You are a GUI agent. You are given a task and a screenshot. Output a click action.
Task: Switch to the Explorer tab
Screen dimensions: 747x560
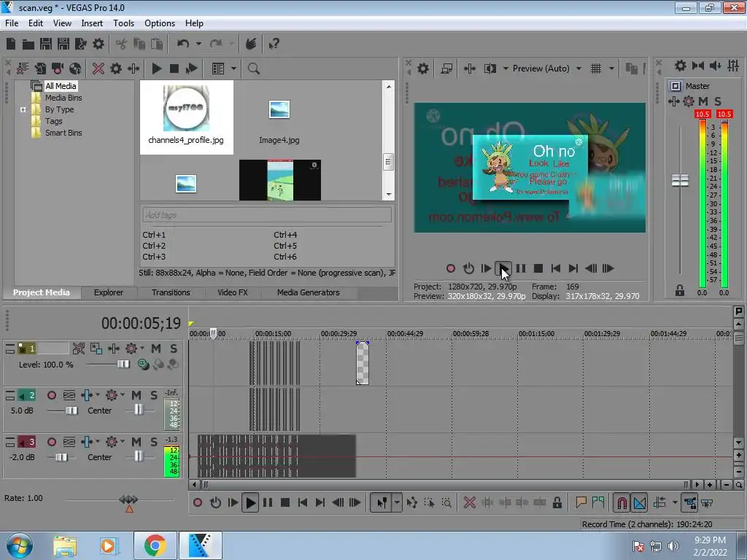pos(109,292)
